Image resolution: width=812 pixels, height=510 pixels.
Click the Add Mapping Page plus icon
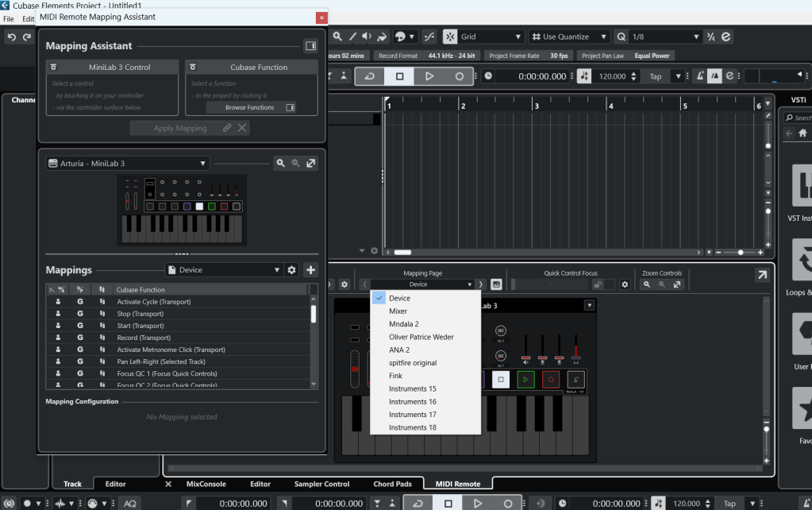coord(310,270)
